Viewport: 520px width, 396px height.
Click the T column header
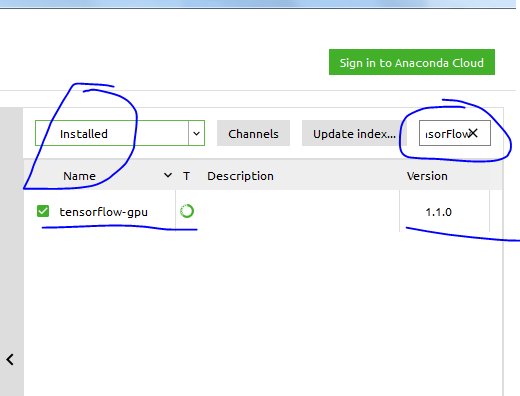click(186, 176)
